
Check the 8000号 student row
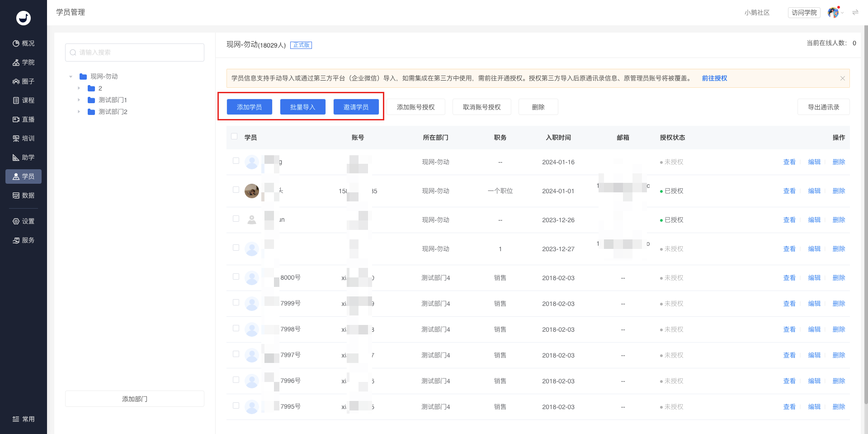click(236, 277)
